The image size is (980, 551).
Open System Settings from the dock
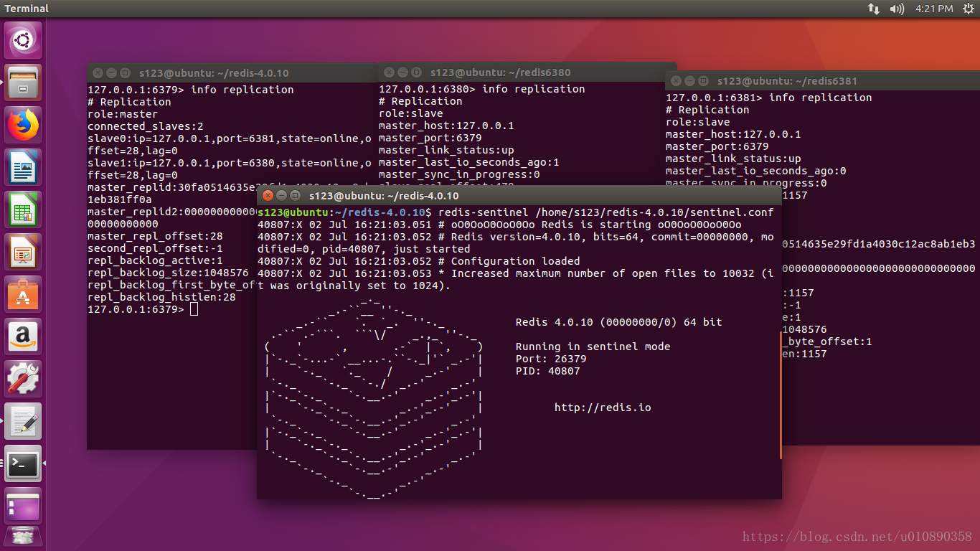[23, 379]
